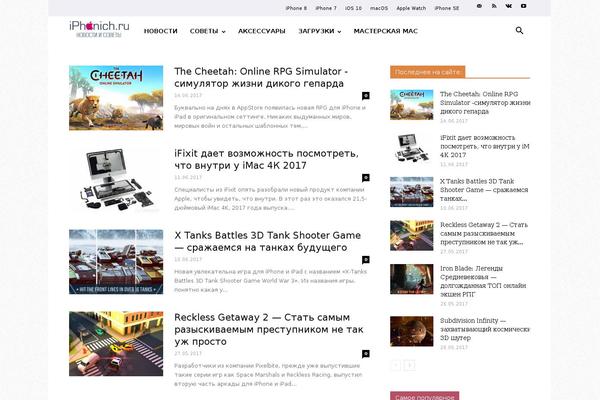Open sidebar link Reckless Getaway 2
The width and height of the screenshot is (600, 400).
[x=484, y=233]
